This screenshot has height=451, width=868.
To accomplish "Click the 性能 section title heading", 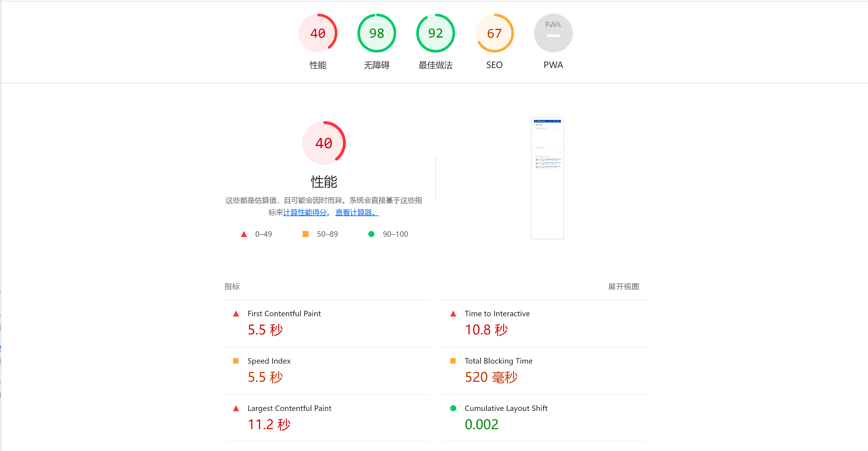I will point(324,182).
